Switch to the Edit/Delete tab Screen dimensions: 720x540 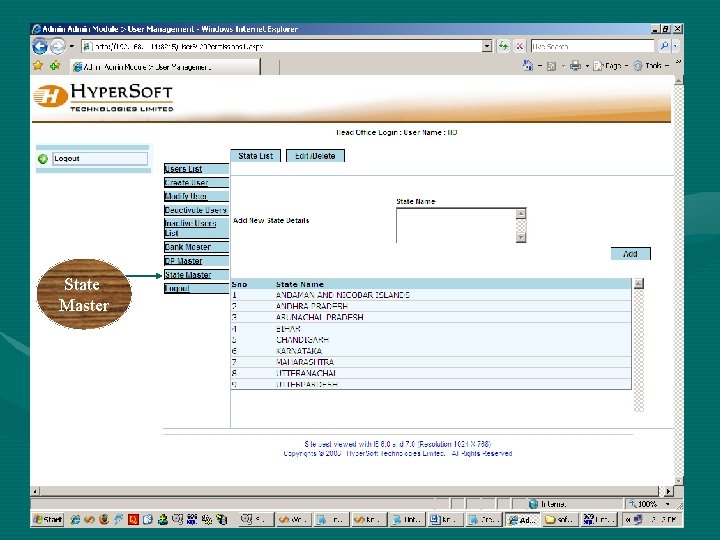tap(315, 156)
